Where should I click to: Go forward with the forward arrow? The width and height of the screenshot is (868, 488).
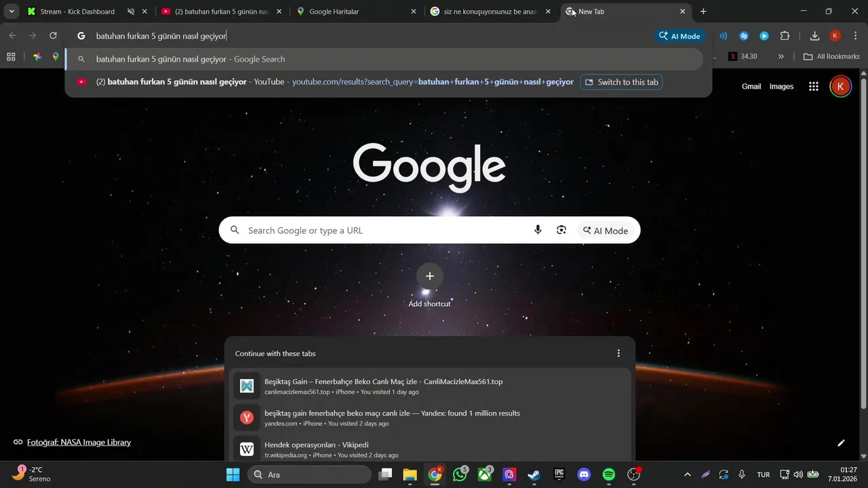coord(33,35)
